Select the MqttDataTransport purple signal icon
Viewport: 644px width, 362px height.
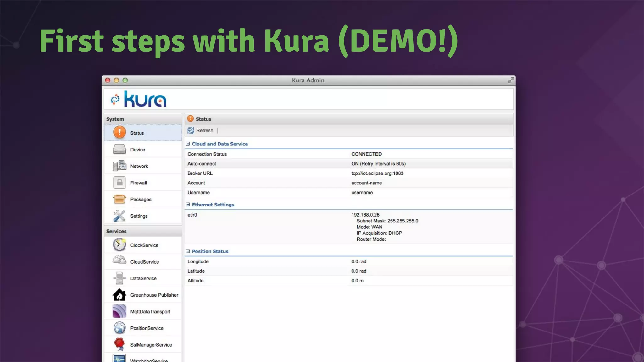coord(119,311)
